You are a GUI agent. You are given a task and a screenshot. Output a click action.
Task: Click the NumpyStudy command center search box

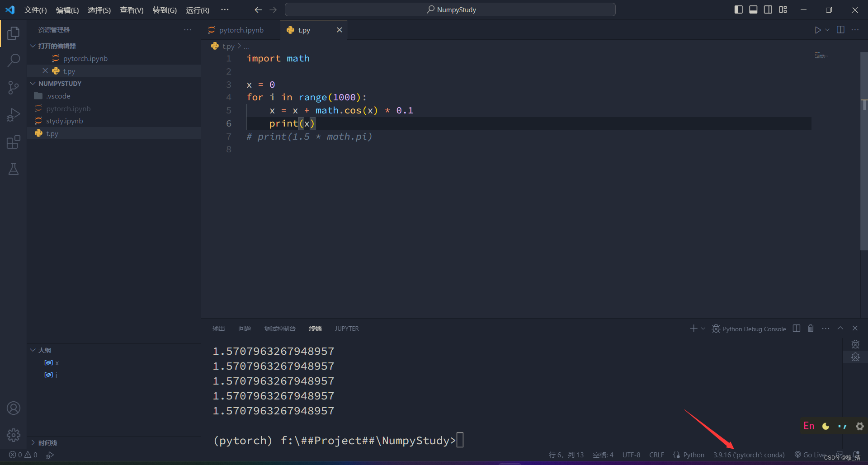[x=450, y=10]
